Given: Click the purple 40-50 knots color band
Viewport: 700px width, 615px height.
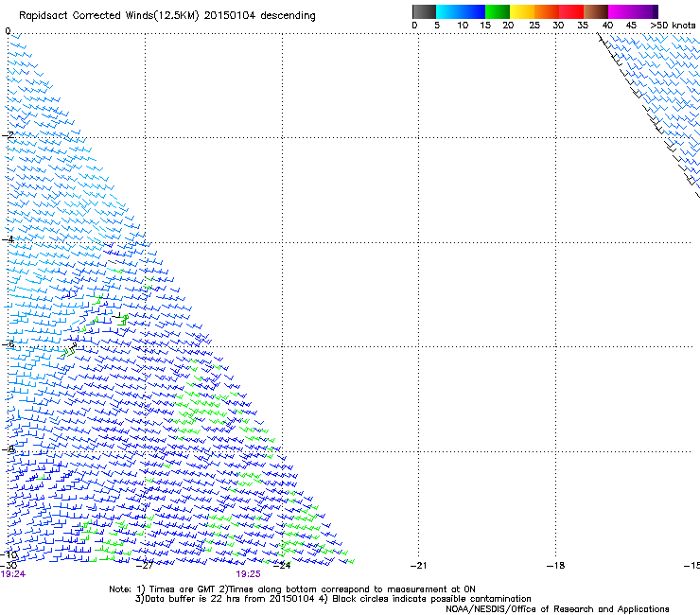Looking at the screenshot, I should pos(633,11).
